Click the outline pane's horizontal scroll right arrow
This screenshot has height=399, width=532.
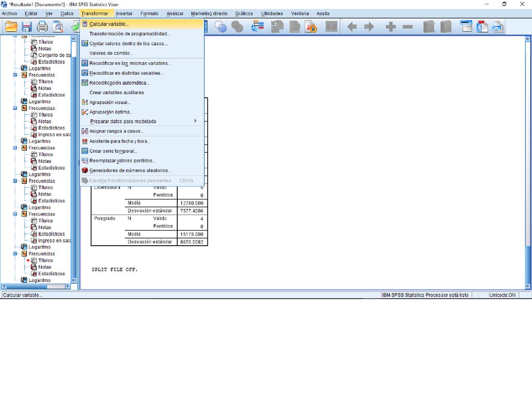click(x=67, y=286)
